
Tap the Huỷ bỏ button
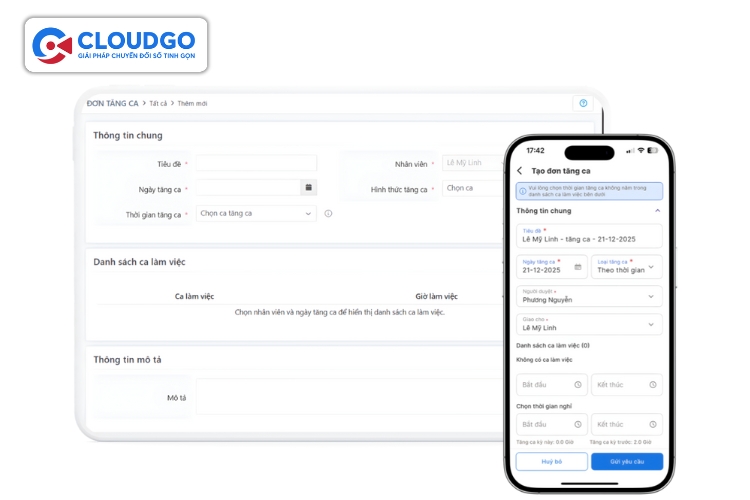click(551, 461)
